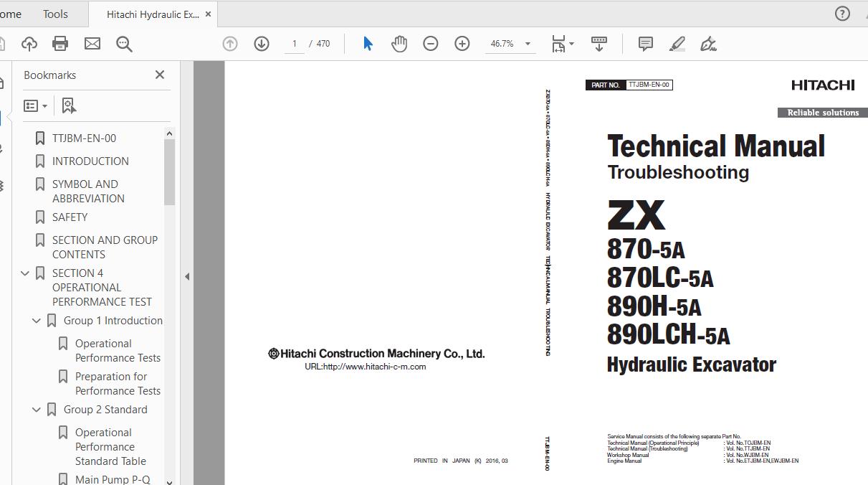Open fit page options dropdown arrow

(571, 44)
